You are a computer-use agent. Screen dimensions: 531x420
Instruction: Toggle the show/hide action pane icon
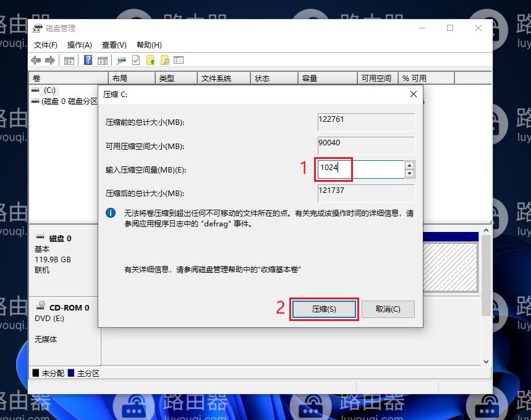coord(103,61)
